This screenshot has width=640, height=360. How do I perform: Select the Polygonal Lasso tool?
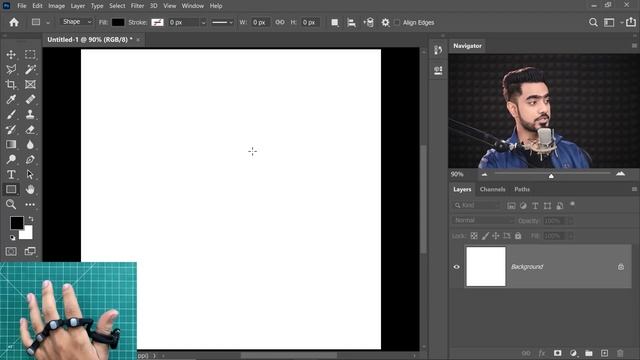(x=11, y=69)
